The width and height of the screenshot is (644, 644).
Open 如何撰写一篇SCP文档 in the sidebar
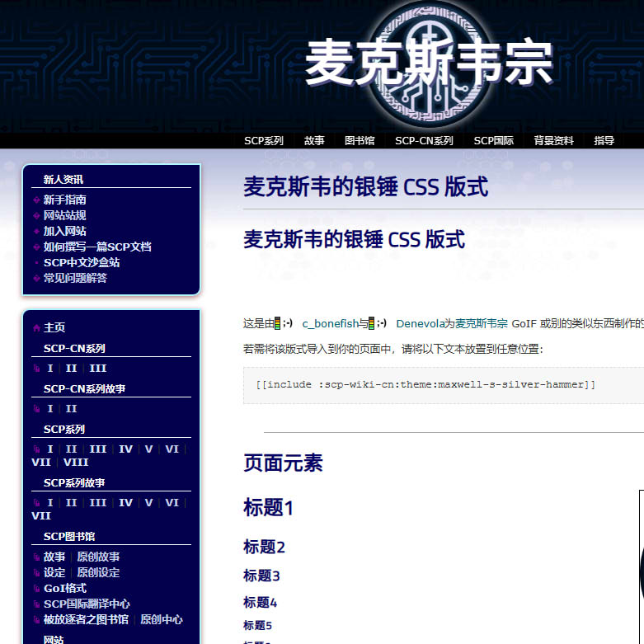click(x=97, y=247)
